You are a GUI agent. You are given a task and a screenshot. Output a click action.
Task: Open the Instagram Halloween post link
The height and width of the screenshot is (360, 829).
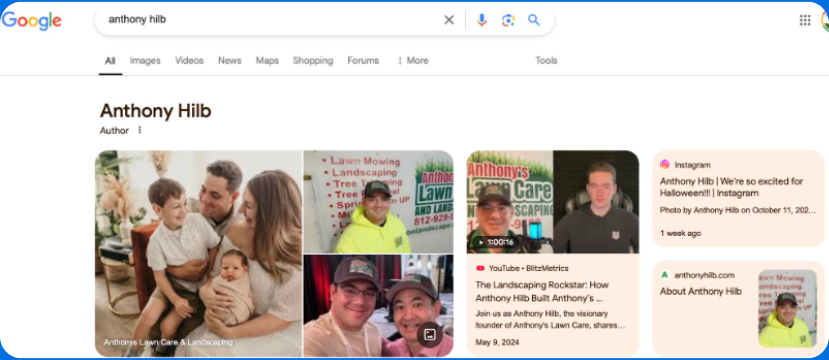[x=732, y=187]
